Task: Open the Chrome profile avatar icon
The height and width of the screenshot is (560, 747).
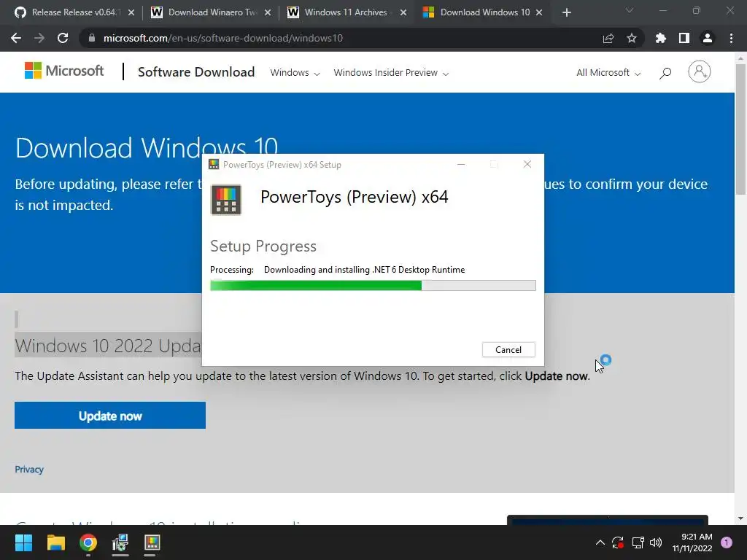Action: (x=708, y=38)
